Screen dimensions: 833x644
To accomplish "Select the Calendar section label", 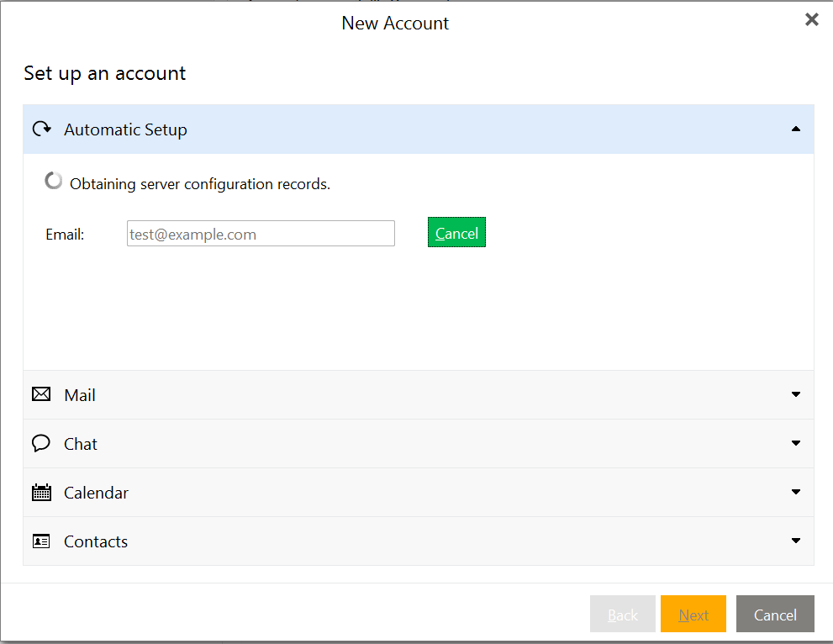I will pyautogui.click(x=96, y=494).
